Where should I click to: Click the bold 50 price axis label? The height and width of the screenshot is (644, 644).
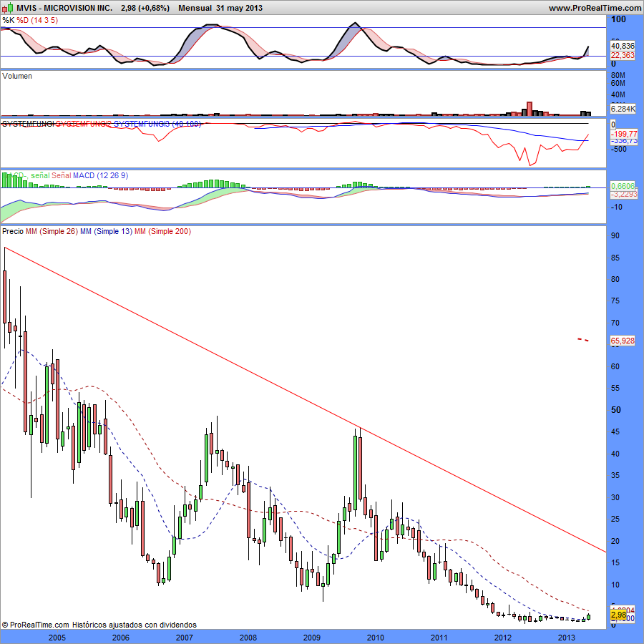pyautogui.click(x=616, y=410)
